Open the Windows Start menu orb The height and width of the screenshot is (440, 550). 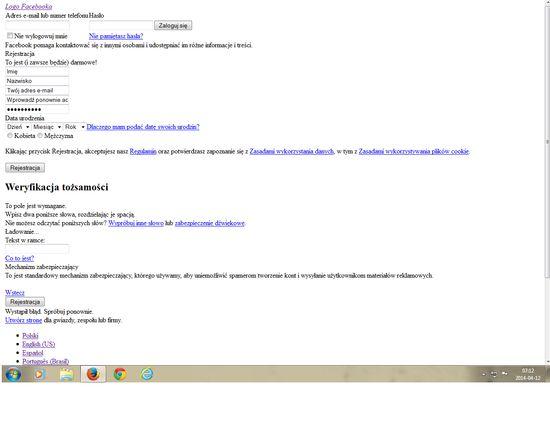13,374
